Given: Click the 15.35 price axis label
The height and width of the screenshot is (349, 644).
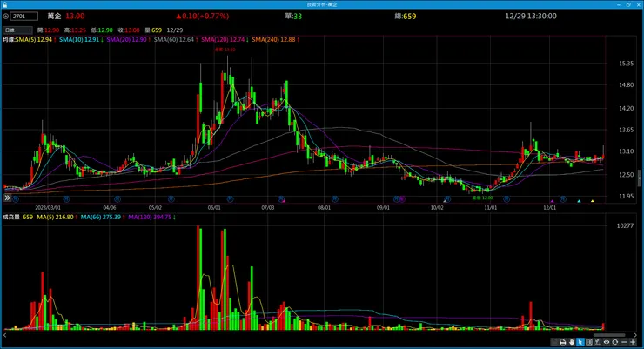Looking at the screenshot, I should (x=626, y=64).
